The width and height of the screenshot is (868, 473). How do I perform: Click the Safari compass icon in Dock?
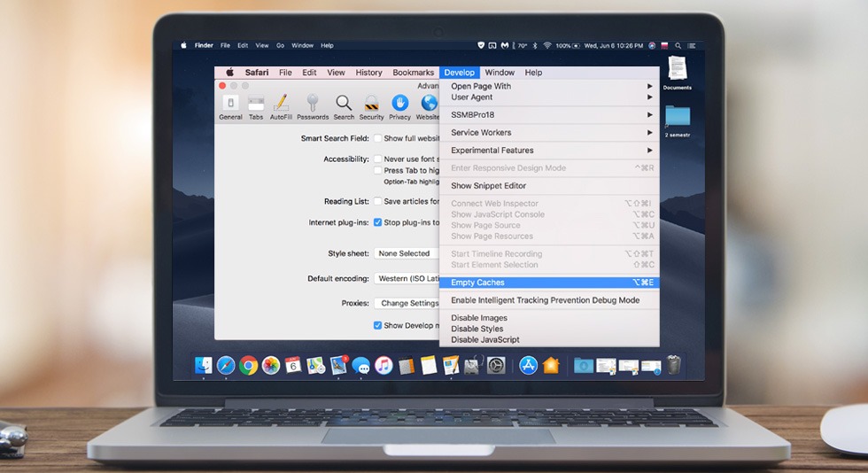[226, 366]
